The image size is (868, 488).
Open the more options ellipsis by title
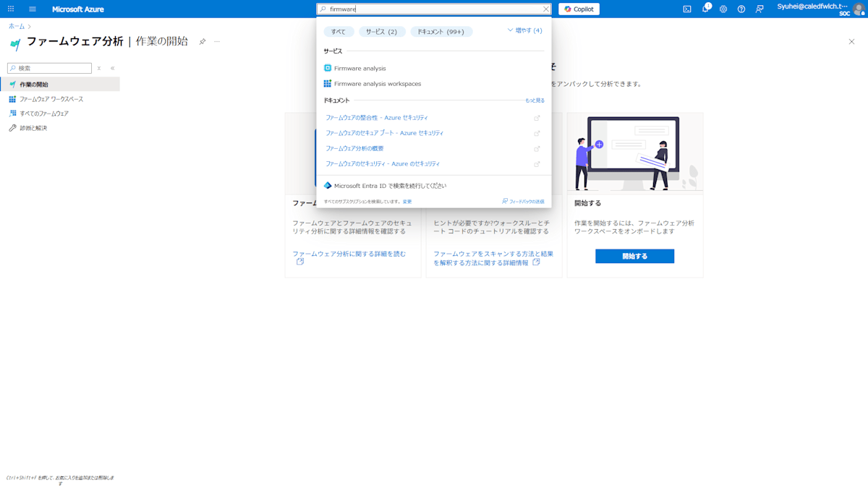point(217,42)
